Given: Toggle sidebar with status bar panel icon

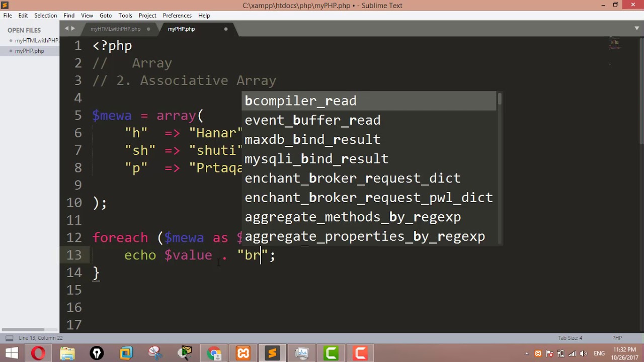Looking at the screenshot, I should (9, 338).
